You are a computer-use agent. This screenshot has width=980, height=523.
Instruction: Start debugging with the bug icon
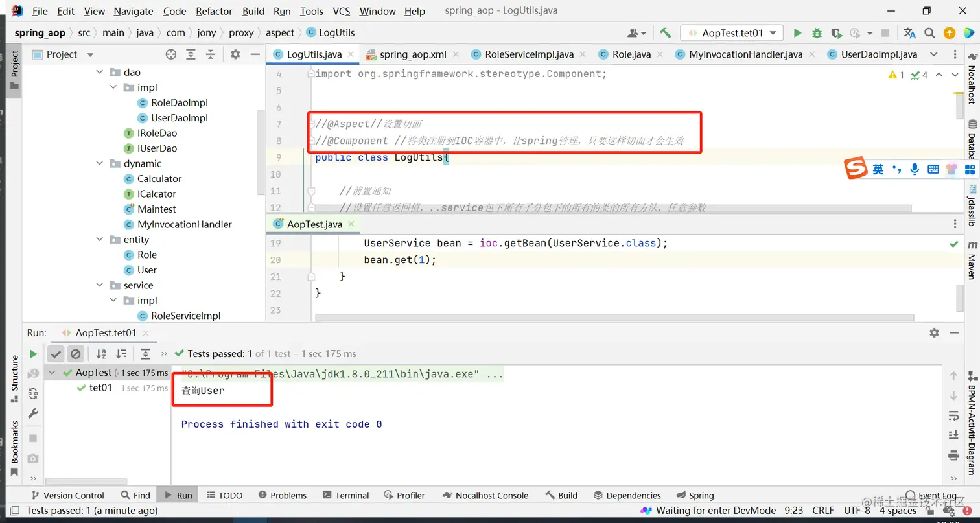[x=817, y=32]
